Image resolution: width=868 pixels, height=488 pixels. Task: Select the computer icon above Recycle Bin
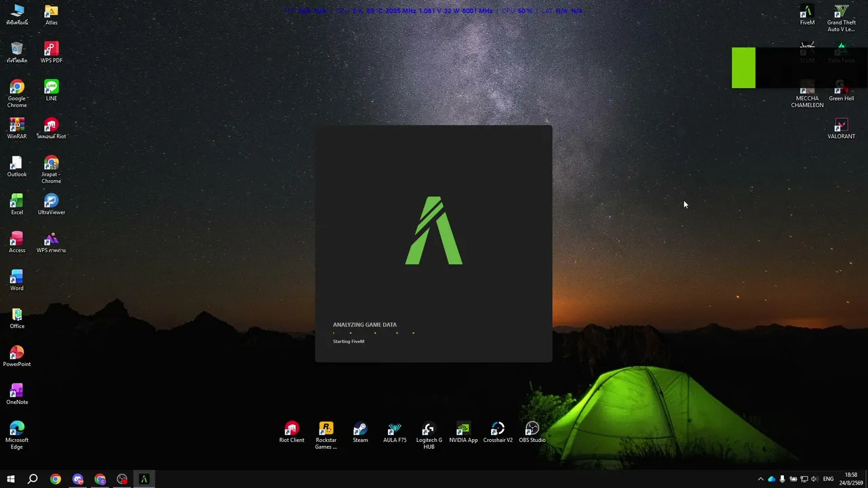click(x=17, y=15)
